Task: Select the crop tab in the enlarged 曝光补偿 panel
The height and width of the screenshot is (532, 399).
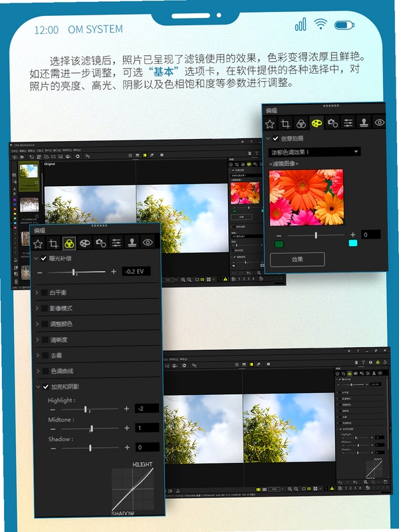Action: (x=53, y=243)
